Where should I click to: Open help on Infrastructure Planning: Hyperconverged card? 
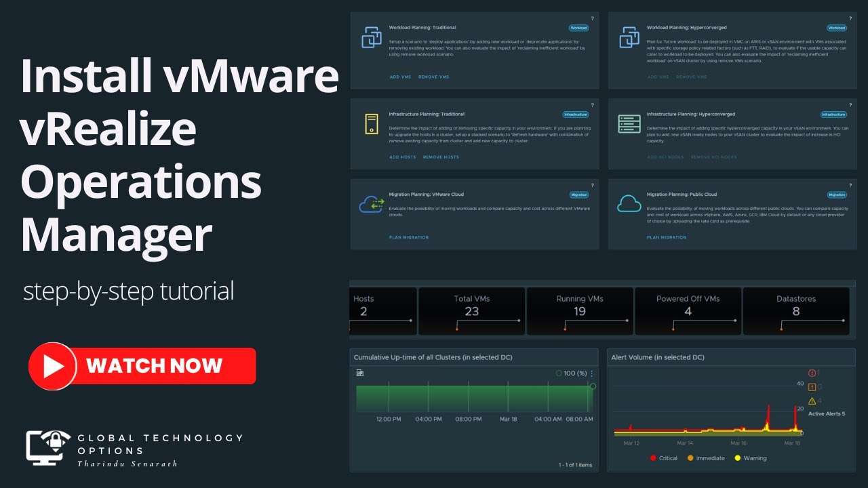coord(850,105)
